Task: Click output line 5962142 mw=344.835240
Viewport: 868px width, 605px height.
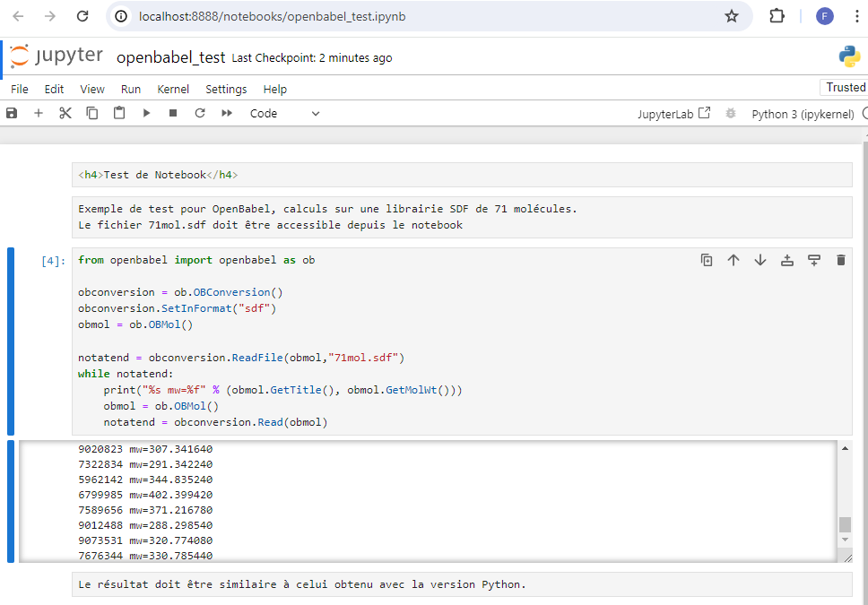Action: coord(145,480)
